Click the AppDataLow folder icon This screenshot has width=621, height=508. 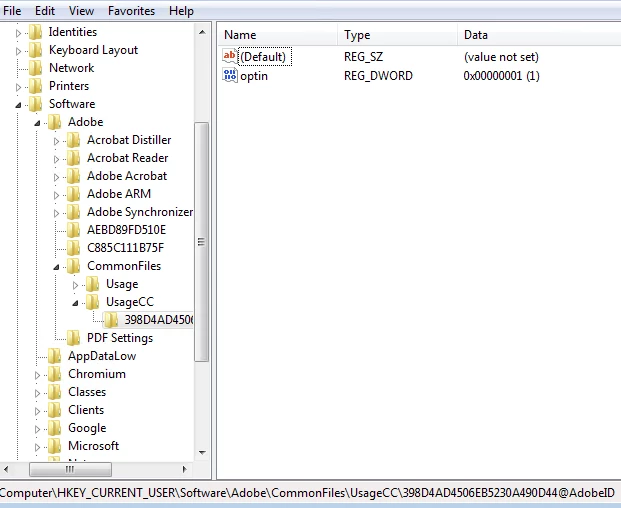point(54,356)
